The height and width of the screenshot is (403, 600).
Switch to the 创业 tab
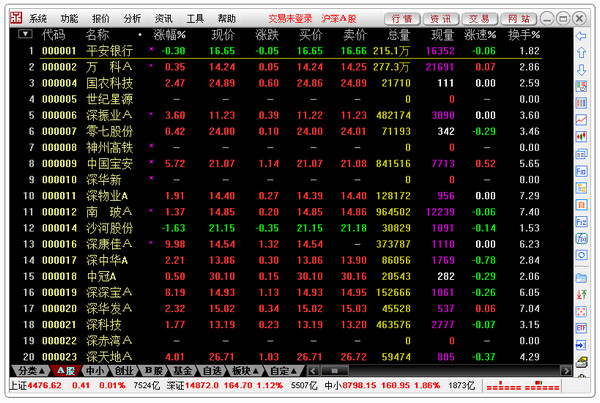(124, 370)
